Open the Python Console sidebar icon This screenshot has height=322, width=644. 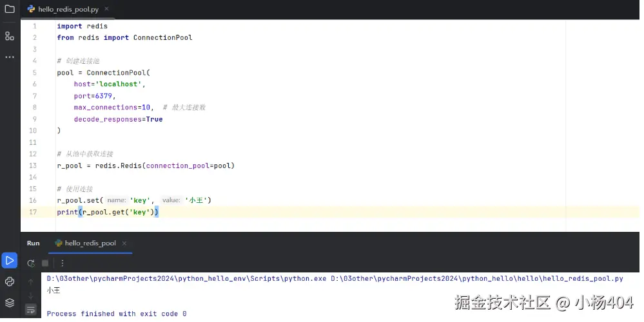(10, 281)
